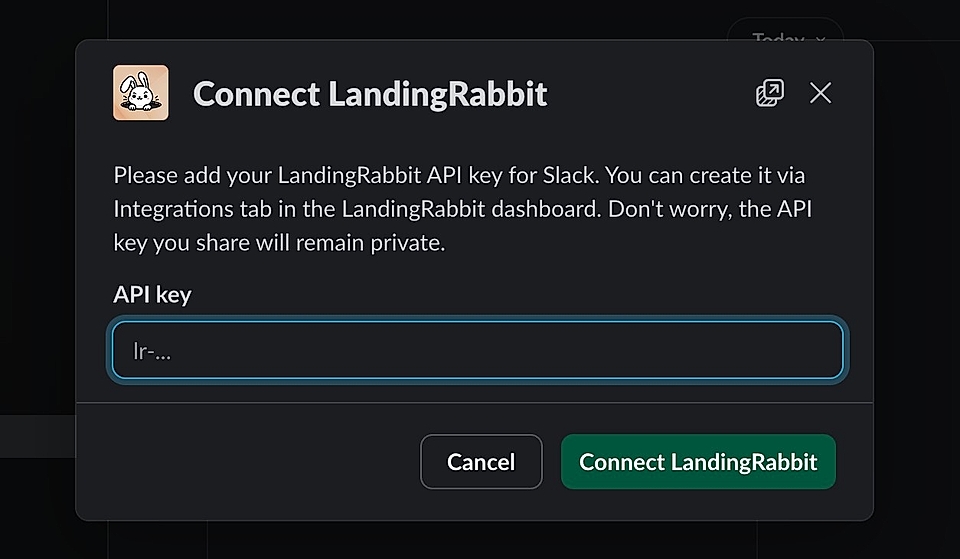Click the LandingRabbit bunny app icon
The height and width of the screenshot is (559, 960).
141,93
